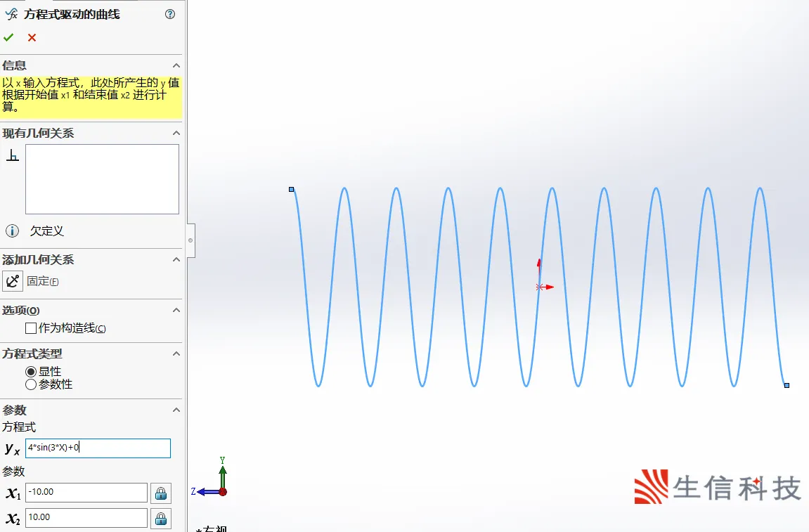Lock the x2 end value

click(161, 517)
